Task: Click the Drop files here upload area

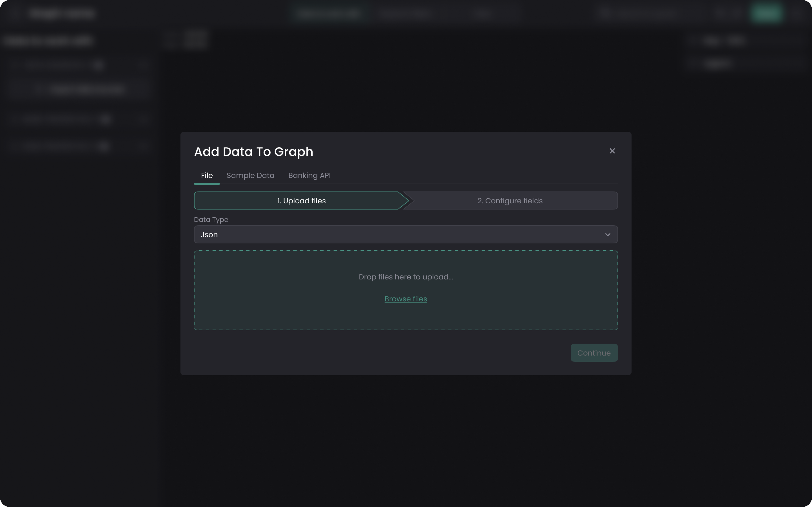Action: click(406, 290)
